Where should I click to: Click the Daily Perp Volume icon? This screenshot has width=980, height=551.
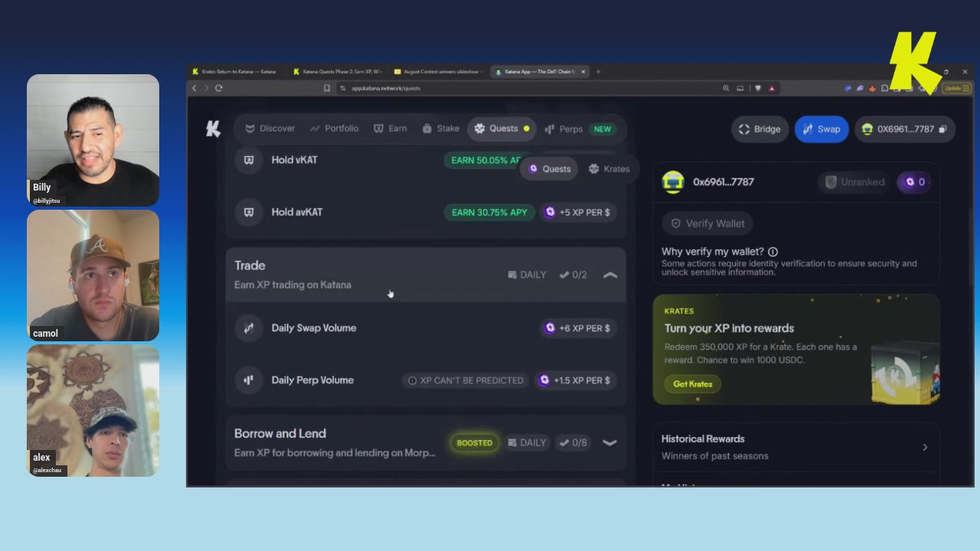pos(249,380)
